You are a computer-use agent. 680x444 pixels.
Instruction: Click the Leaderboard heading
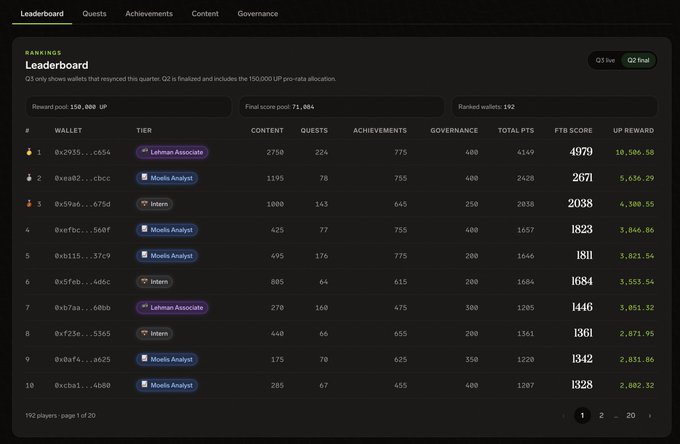[57, 65]
